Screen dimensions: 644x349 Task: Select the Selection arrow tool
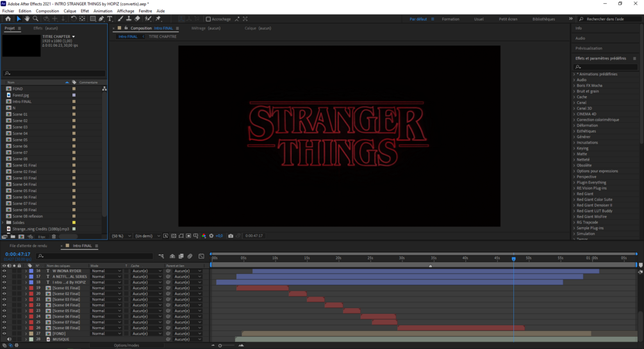[19, 19]
